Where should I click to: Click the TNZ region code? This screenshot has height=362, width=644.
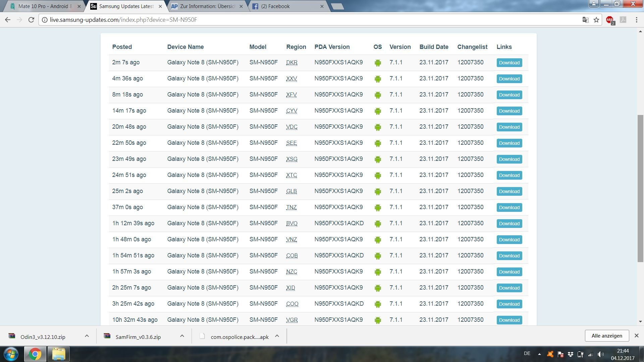[x=291, y=207]
